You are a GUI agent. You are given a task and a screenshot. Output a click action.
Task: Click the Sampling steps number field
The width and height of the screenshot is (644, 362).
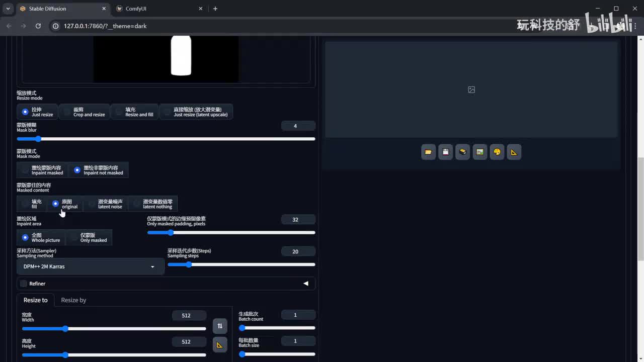point(298,251)
